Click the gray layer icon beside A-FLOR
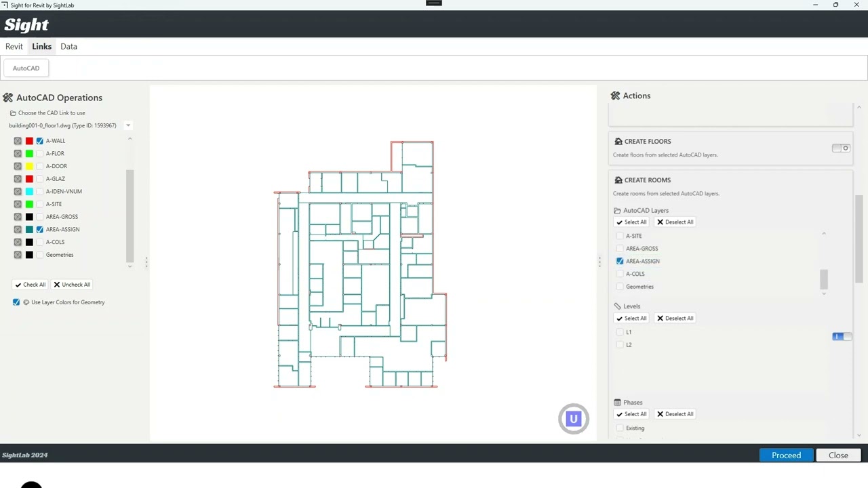The width and height of the screenshot is (868, 488). [18, 154]
